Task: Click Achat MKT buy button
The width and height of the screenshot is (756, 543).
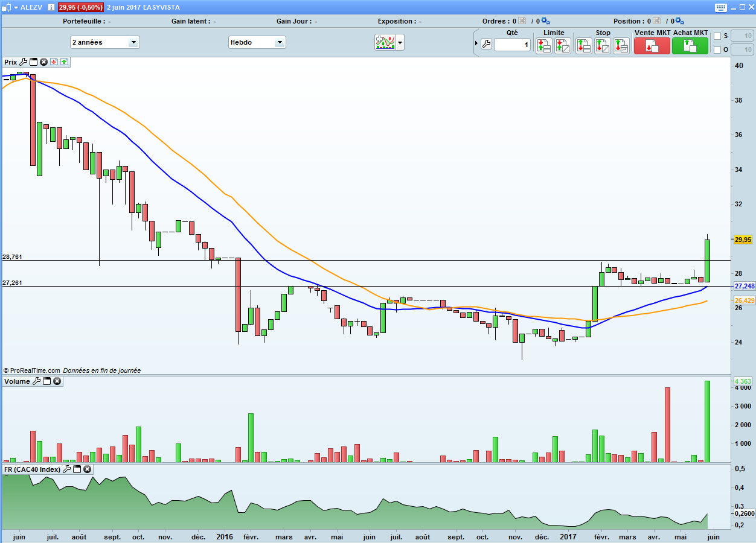Action: coord(690,45)
